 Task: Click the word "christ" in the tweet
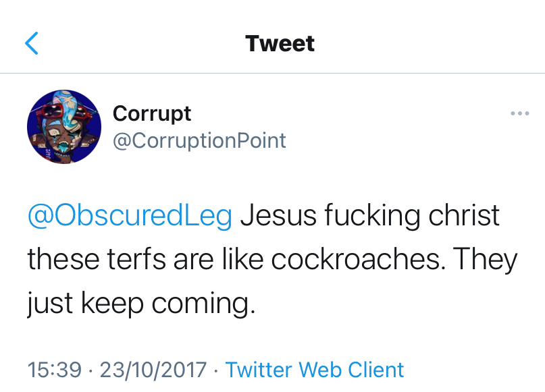point(465,216)
